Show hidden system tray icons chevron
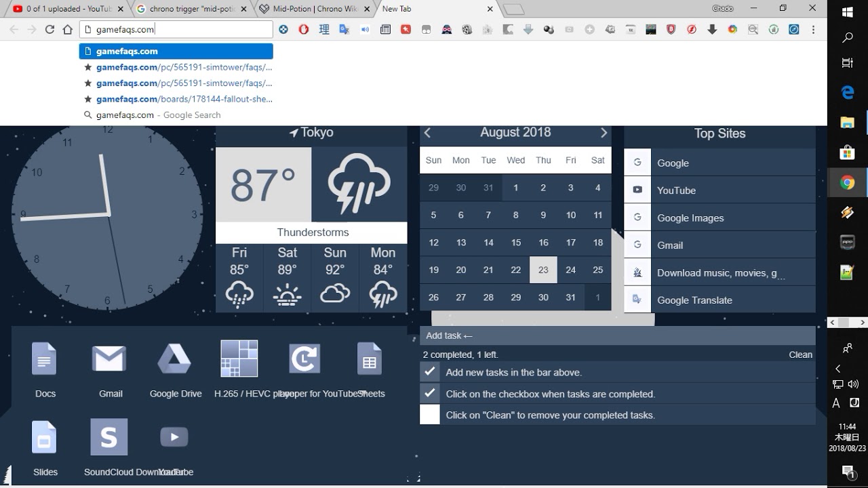Image resolution: width=868 pixels, height=488 pixels. [x=838, y=369]
